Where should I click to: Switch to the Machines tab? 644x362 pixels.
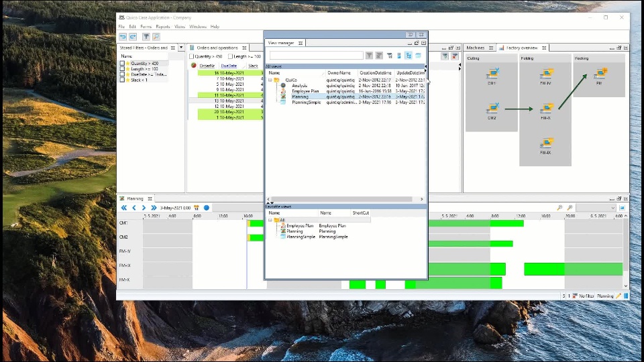tap(476, 48)
